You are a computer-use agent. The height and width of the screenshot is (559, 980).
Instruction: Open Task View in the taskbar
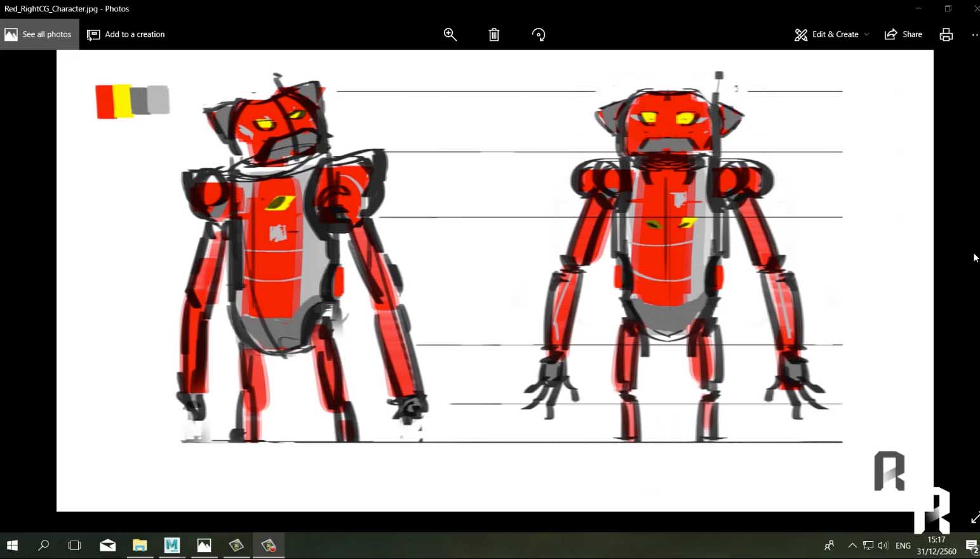75,545
